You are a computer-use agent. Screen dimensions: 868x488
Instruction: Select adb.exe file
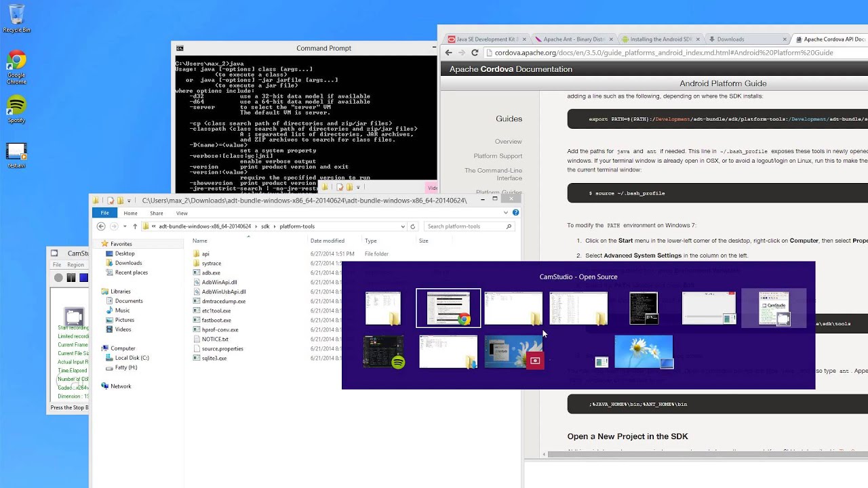click(x=211, y=273)
